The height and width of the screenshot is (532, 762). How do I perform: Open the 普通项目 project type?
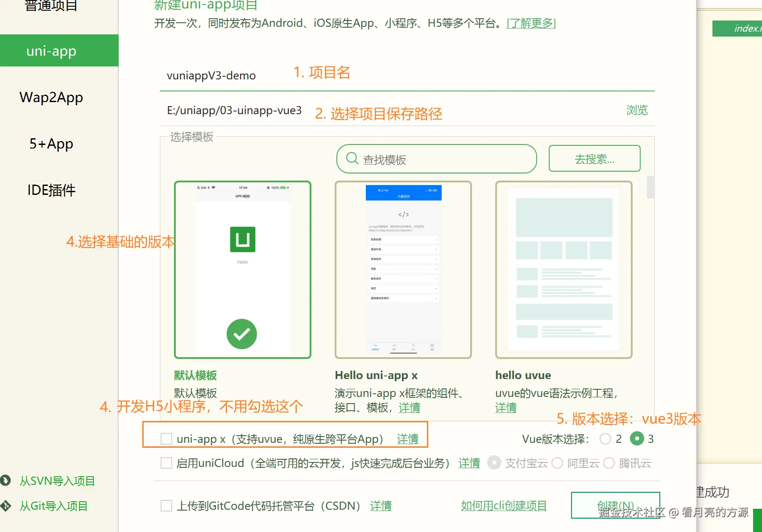pyautogui.click(x=51, y=6)
